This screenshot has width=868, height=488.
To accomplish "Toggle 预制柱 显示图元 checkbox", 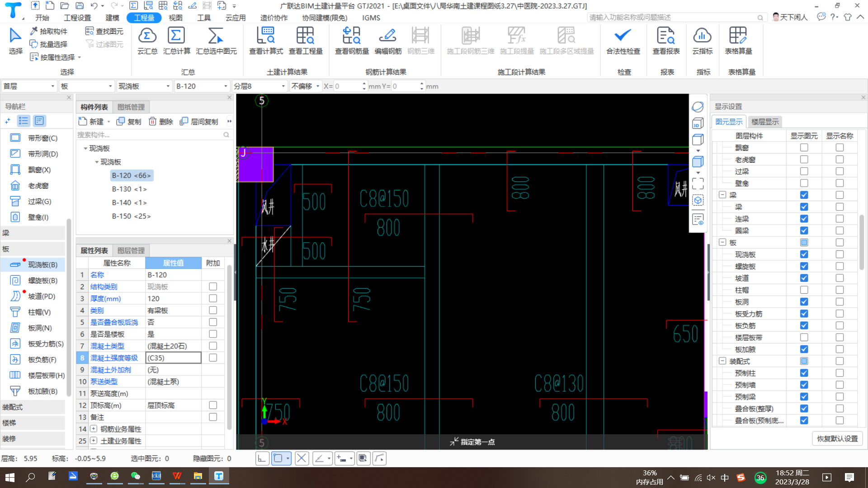I will pyautogui.click(x=804, y=373).
